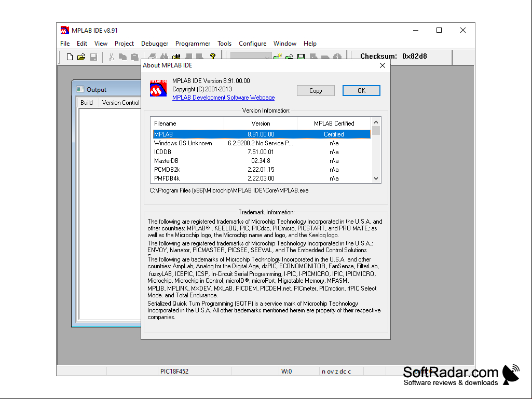Click the Copy toolbar icon next to scissors

122,57
